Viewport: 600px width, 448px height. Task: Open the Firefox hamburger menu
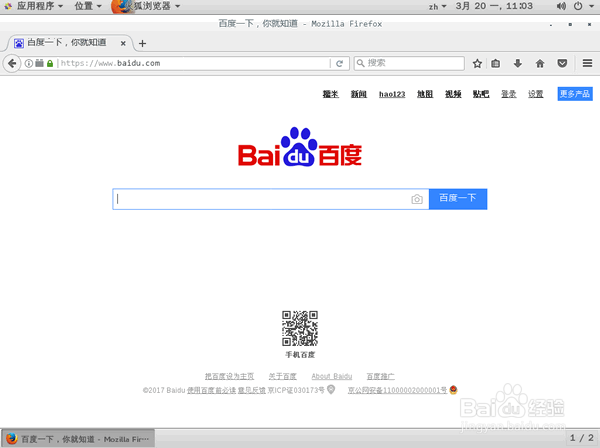pos(587,63)
